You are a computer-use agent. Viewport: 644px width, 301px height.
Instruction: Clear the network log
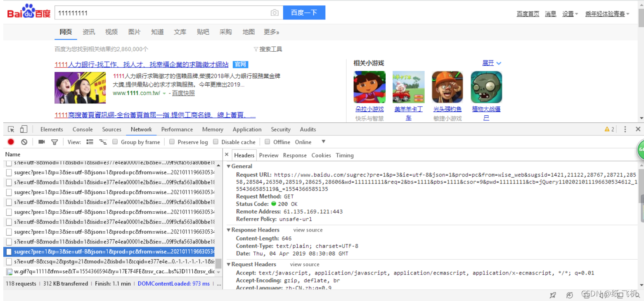[x=24, y=142]
